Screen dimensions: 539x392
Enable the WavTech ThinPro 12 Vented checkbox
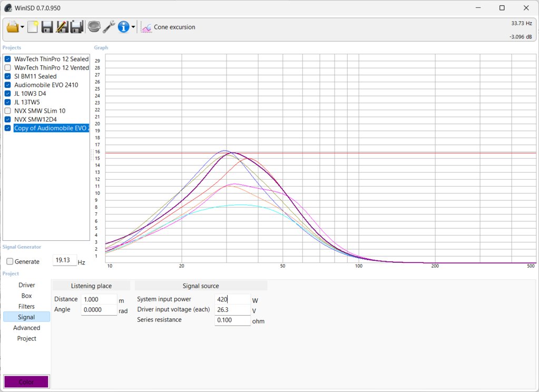[x=7, y=68]
